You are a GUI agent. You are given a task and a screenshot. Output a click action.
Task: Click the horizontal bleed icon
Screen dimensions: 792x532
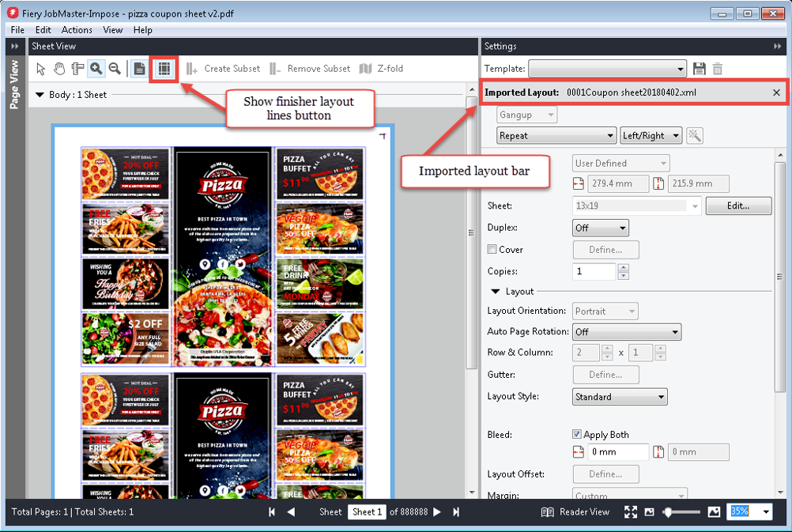[579, 452]
